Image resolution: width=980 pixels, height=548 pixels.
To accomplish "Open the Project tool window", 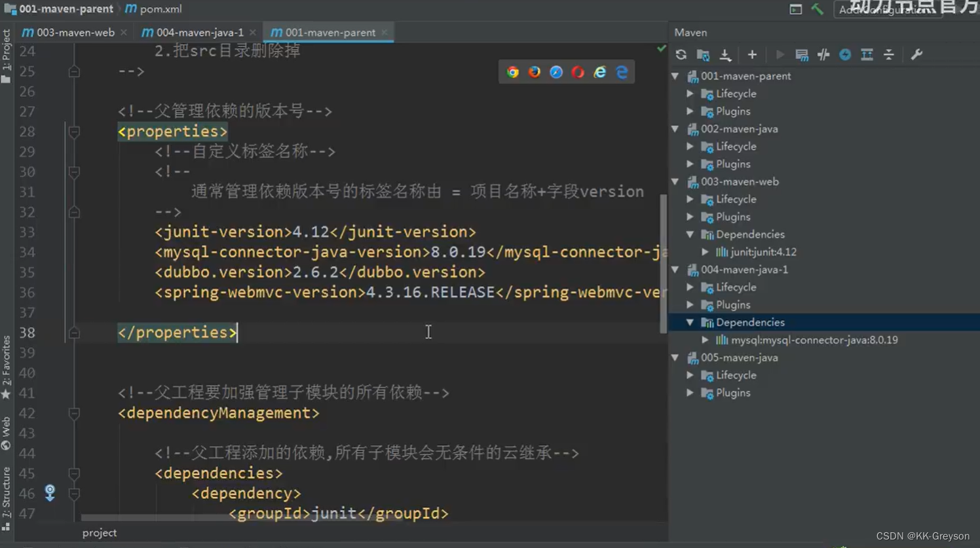I will point(6,56).
